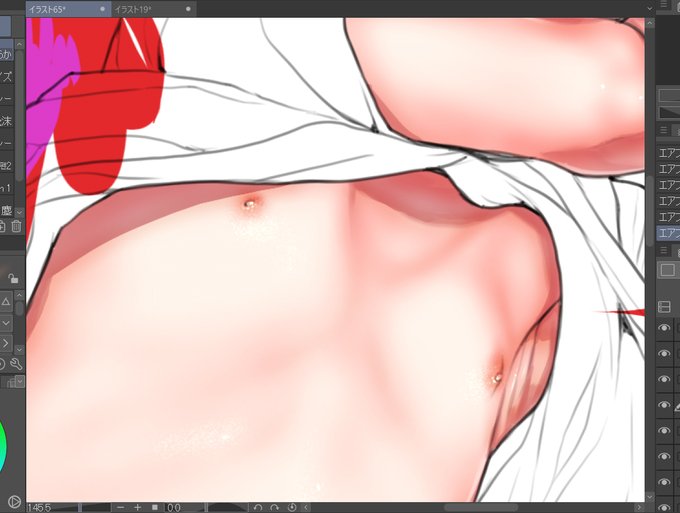Click the sub tool list scroll-down arrow
680x513 pixels.
(x=20, y=212)
